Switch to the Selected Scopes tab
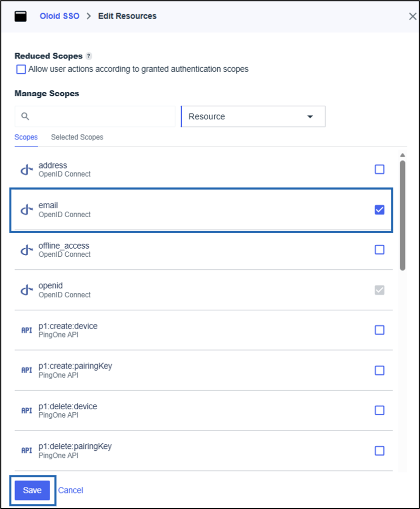The image size is (420, 509). coord(77,137)
